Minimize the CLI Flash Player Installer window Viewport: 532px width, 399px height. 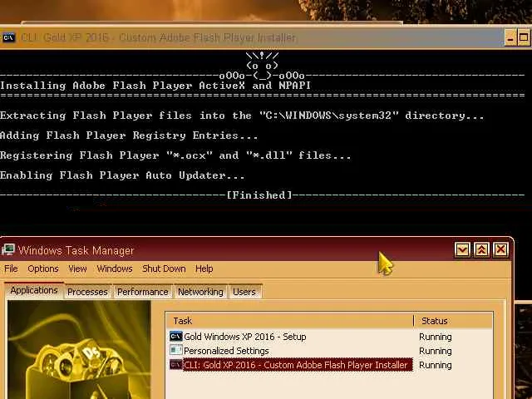(x=510, y=37)
